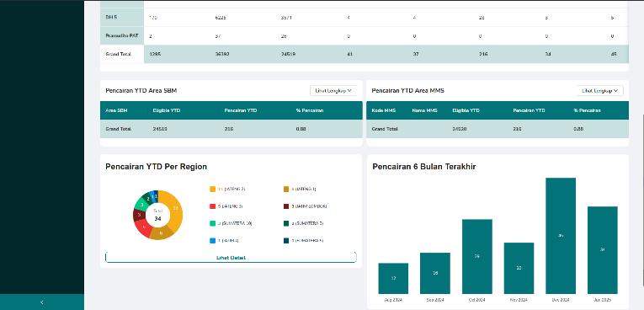Click the Pencairan YTD Area MMS title
This screenshot has width=644, height=310.
point(407,90)
